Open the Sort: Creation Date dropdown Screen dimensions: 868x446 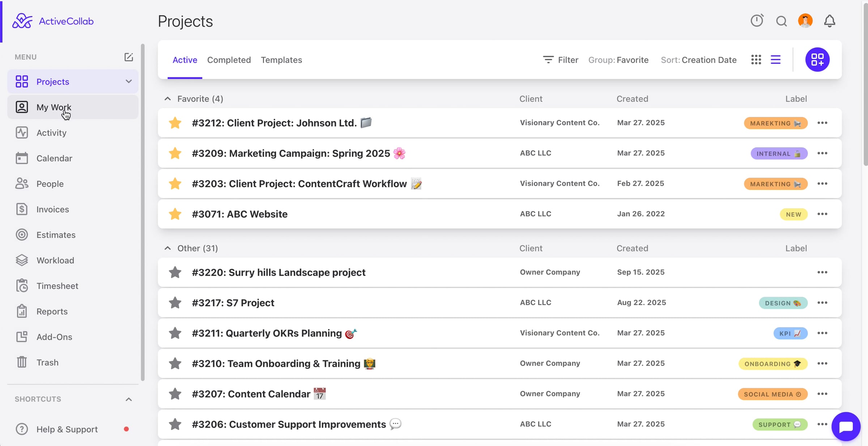pyautogui.click(x=699, y=60)
